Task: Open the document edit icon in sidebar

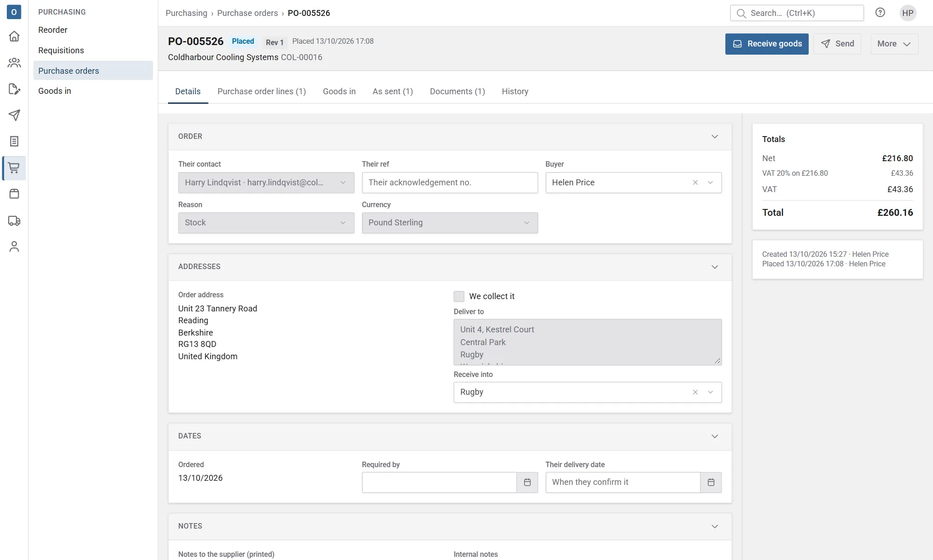Action: pyautogui.click(x=14, y=89)
